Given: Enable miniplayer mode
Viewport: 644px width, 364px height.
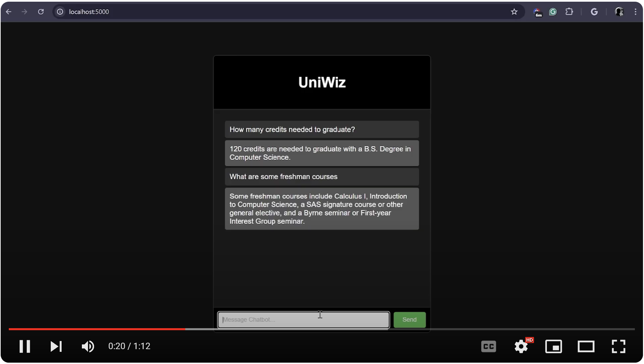Looking at the screenshot, I should click(553, 346).
